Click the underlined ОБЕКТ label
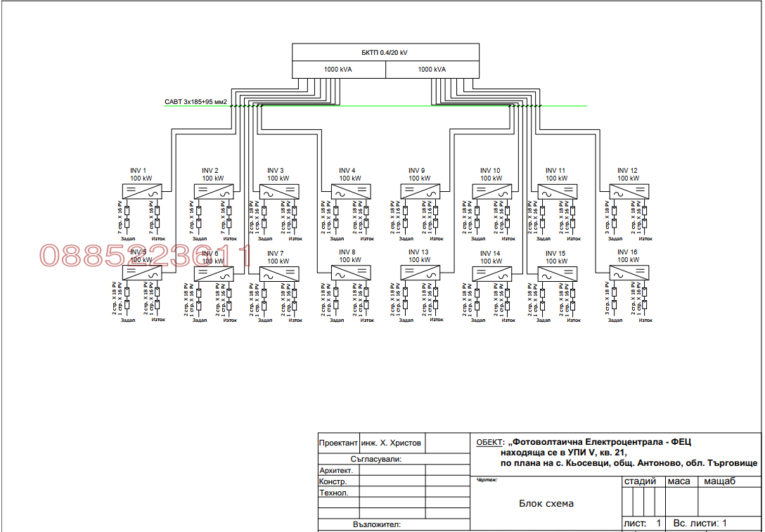 [x=490, y=442]
